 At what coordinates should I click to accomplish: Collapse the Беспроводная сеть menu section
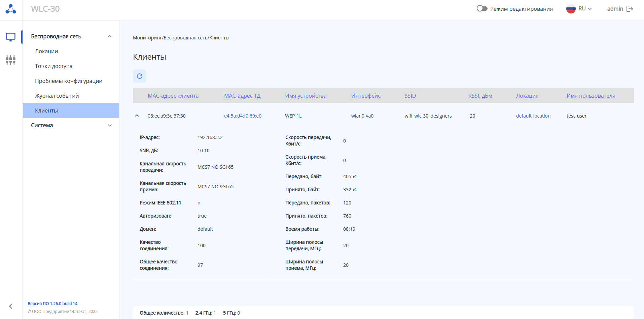coord(109,36)
